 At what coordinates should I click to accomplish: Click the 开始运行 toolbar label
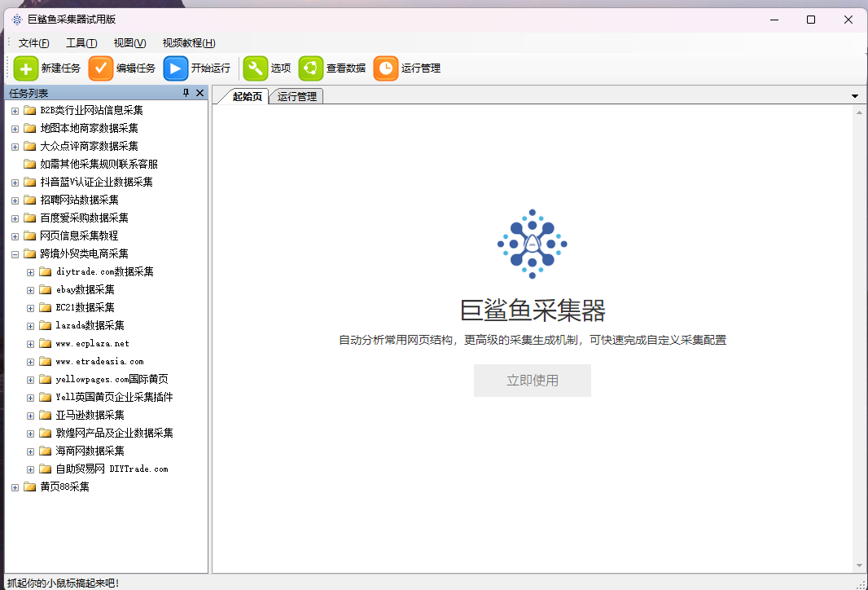point(210,68)
